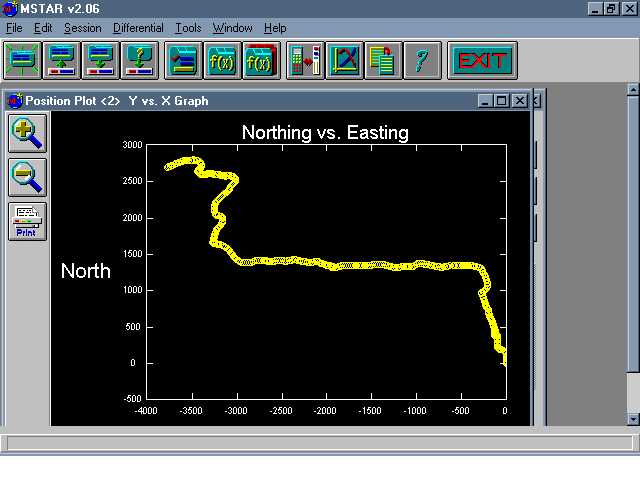Image resolution: width=640 pixels, height=480 pixels.
Task: Maximize the Position Plot window
Action: click(x=502, y=101)
